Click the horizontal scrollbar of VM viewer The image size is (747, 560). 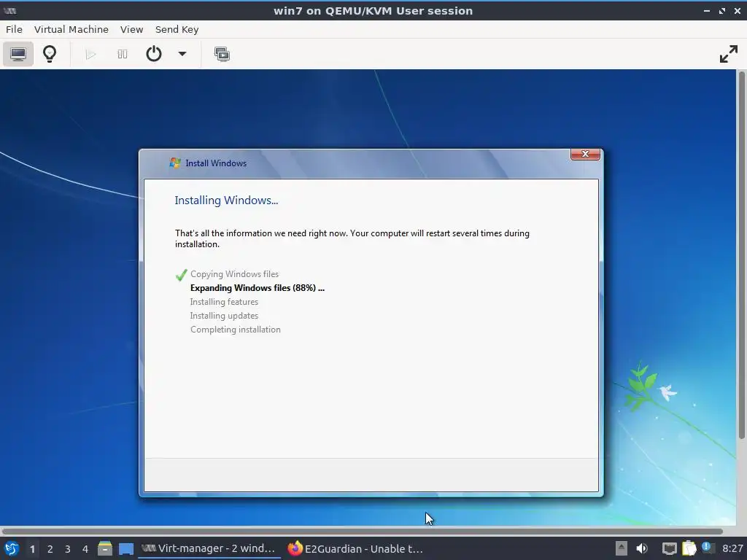coord(362,531)
